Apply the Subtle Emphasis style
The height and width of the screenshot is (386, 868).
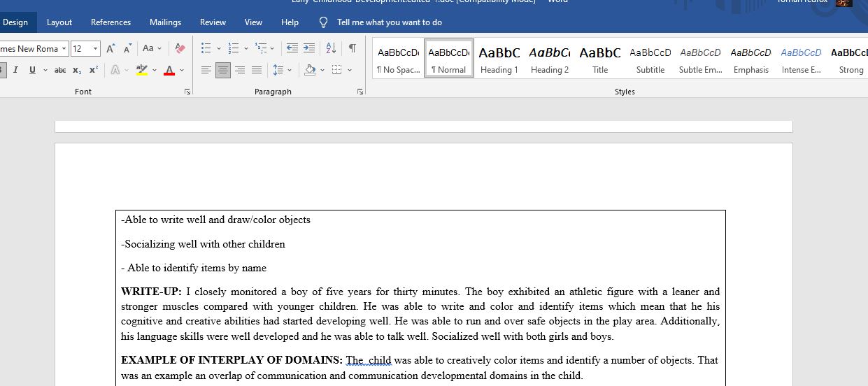click(x=701, y=59)
